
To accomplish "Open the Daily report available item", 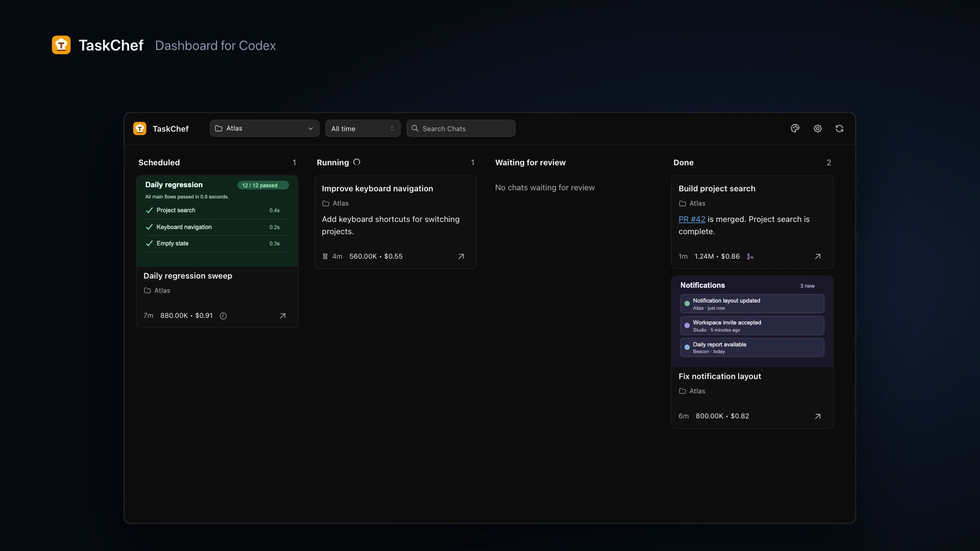I will coord(752,347).
